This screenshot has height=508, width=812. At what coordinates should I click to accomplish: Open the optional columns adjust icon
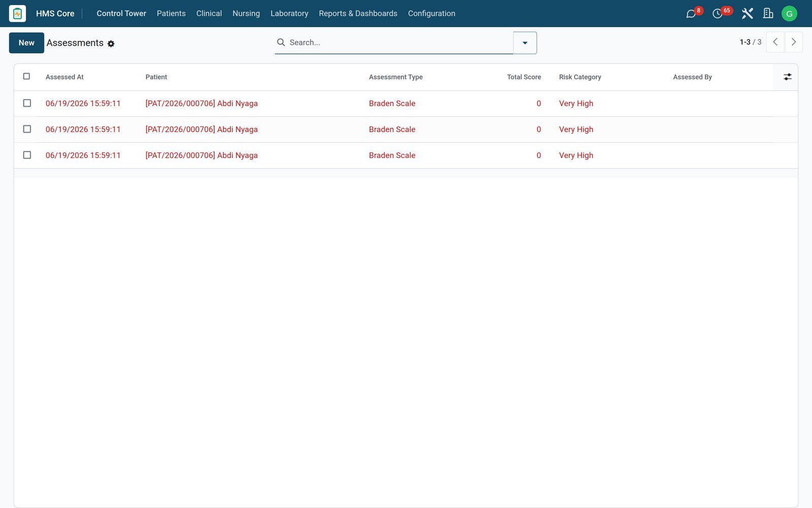tap(787, 77)
